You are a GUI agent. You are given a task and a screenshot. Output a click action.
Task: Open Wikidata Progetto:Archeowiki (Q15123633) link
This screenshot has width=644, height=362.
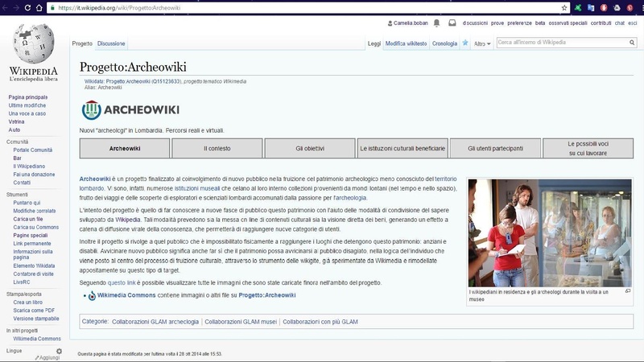click(x=143, y=82)
